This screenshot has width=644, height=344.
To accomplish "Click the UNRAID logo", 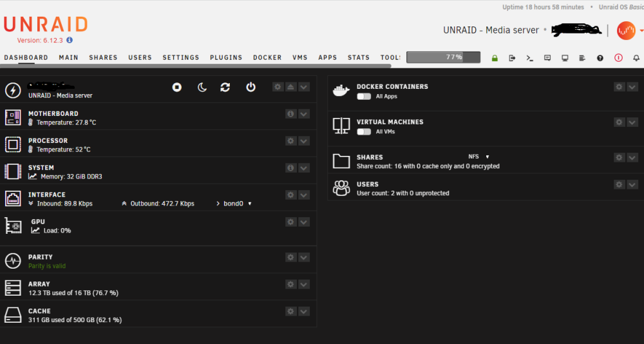I will point(46,24).
